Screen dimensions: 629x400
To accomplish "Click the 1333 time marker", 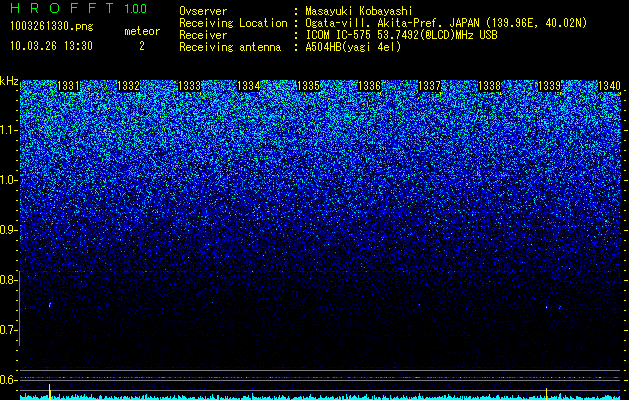I will click(x=189, y=86).
